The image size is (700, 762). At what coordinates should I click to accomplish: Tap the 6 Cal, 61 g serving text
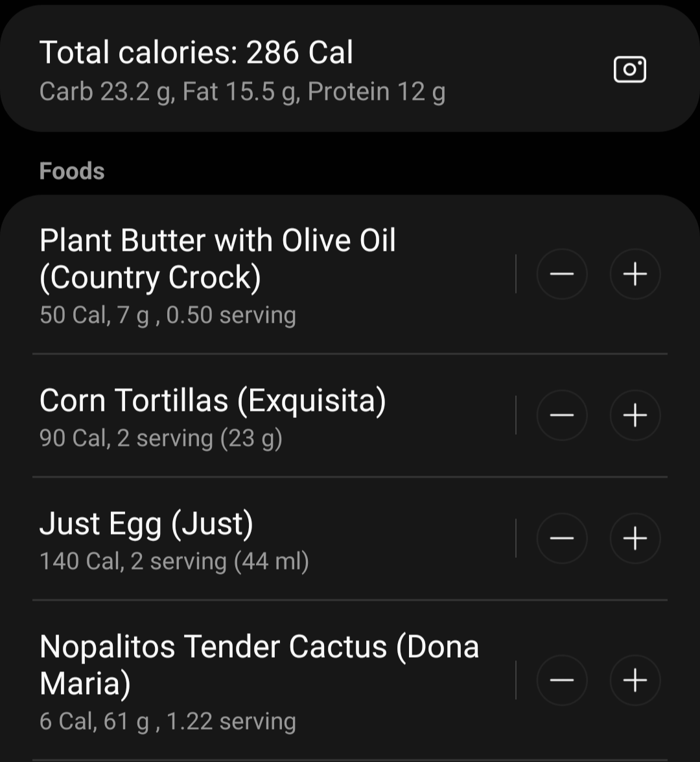pos(168,721)
